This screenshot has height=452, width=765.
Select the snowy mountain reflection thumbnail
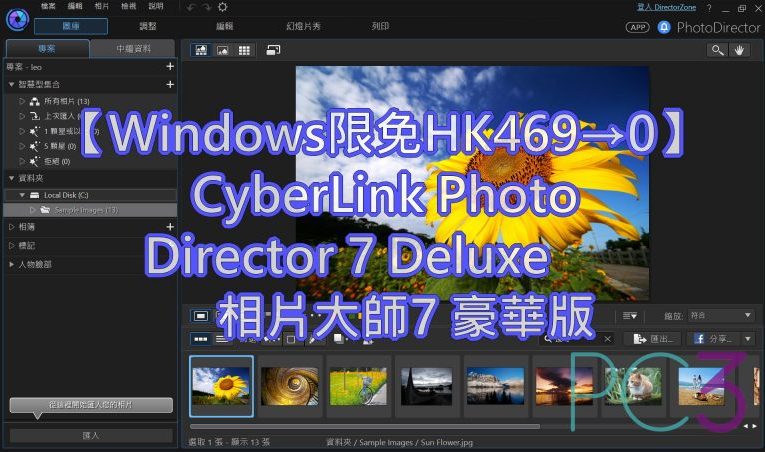(495, 386)
